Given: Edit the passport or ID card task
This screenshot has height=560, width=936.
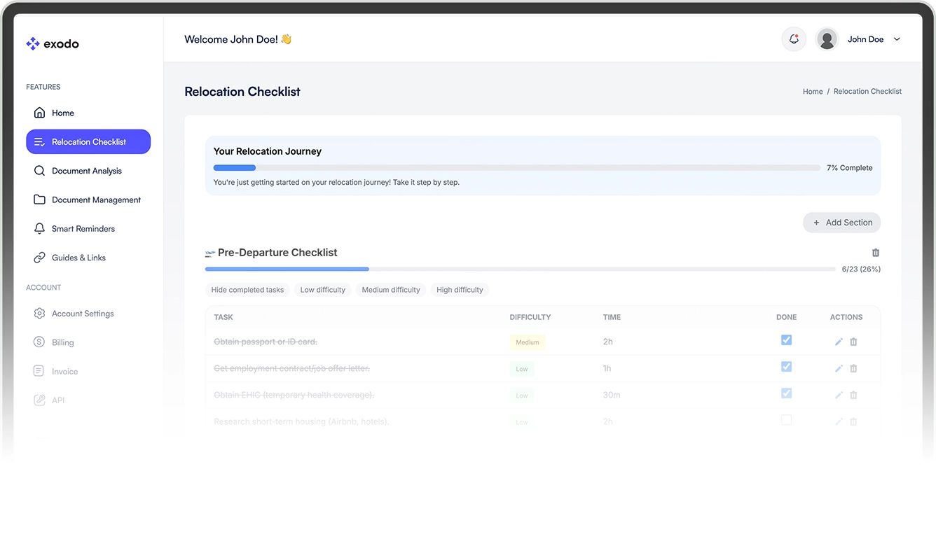Looking at the screenshot, I should 839,342.
